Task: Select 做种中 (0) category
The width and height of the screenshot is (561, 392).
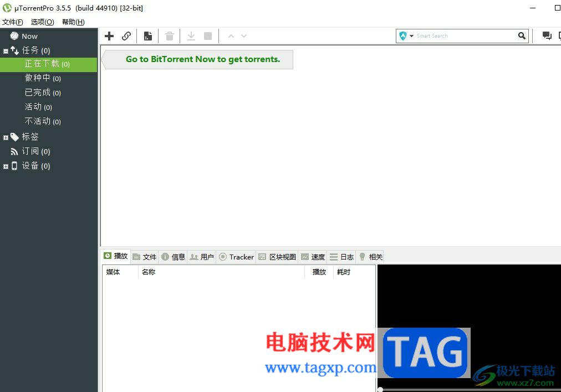Action: pos(43,78)
